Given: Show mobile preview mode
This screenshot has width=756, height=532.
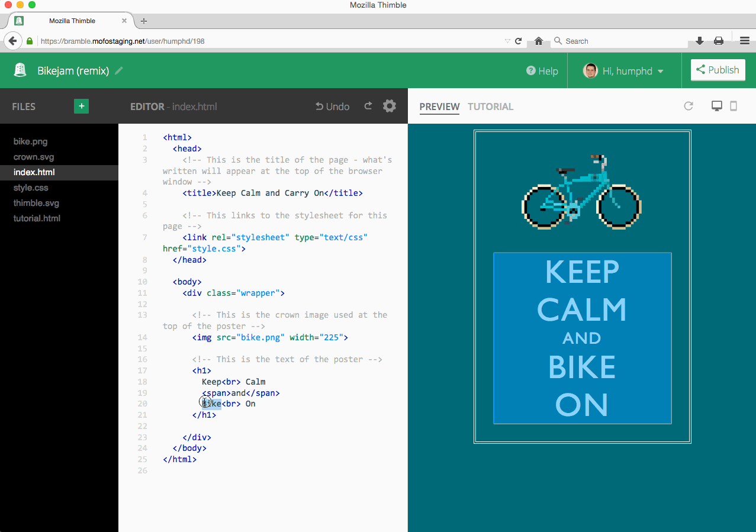Looking at the screenshot, I should tap(734, 106).
